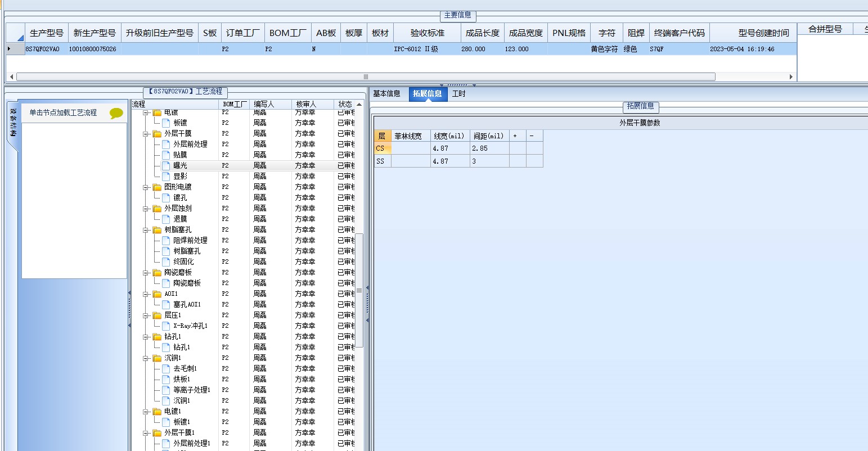Screen dimensions: 868x451
Task: Collapse the 树脂塞孔 folder node
Action: click(145, 230)
